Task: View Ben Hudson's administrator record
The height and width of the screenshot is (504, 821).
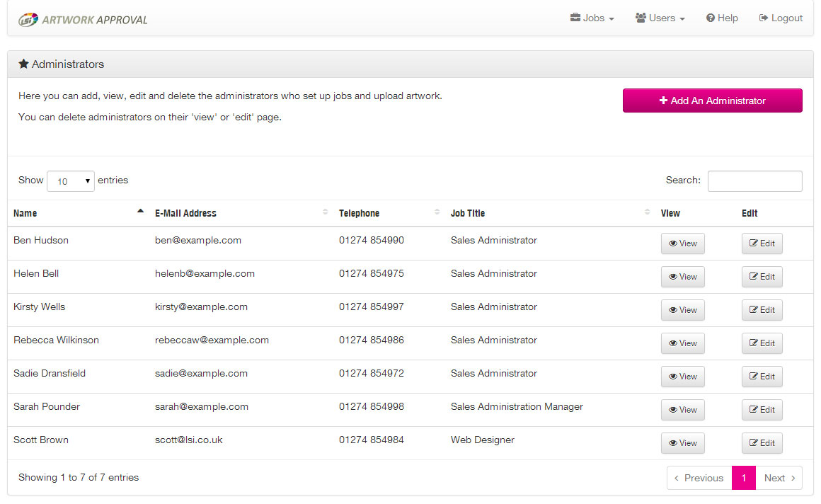Action: 683,244
